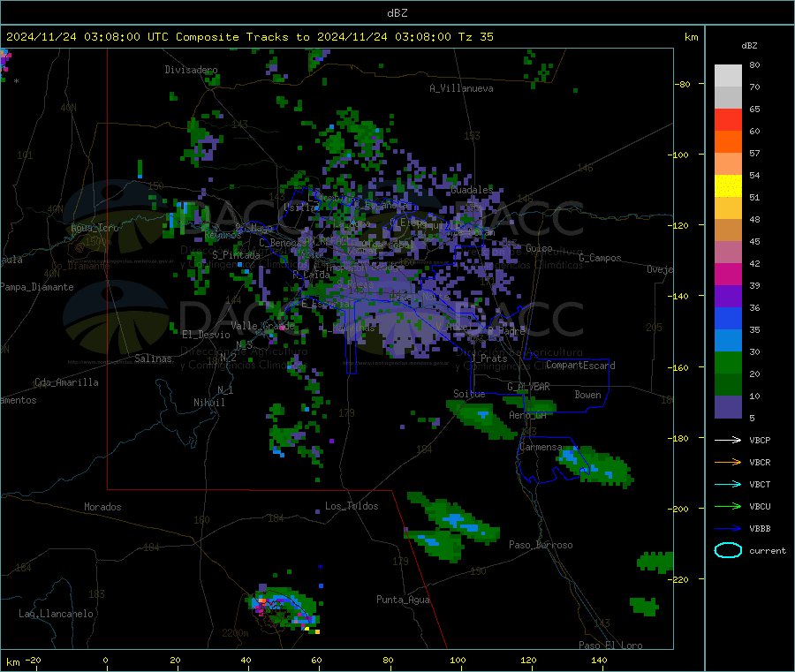
Task: Click the 'VBCT' legend label
Action: [x=760, y=485]
